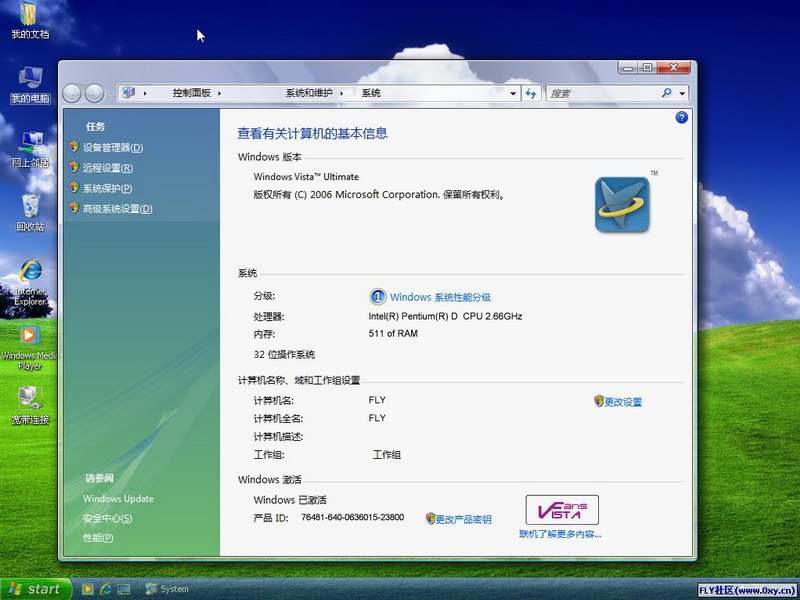Click the computer icon in address bar

pos(129,92)
